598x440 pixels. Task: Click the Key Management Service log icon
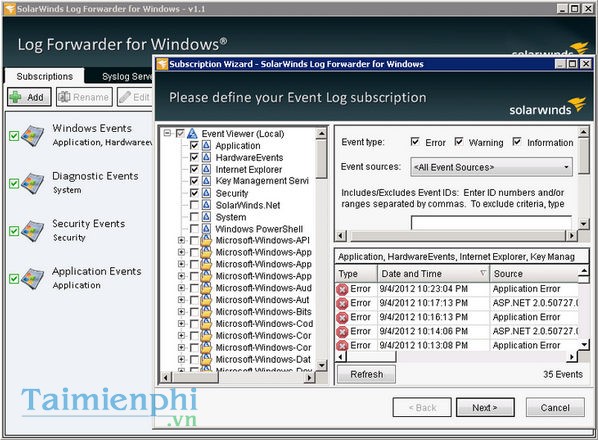(x=206, y=181)
